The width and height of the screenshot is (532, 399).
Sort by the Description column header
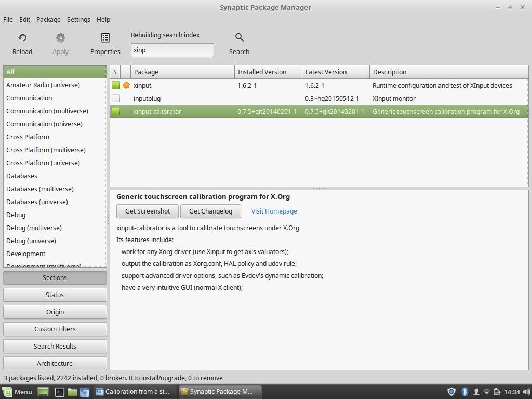(449, 72)
